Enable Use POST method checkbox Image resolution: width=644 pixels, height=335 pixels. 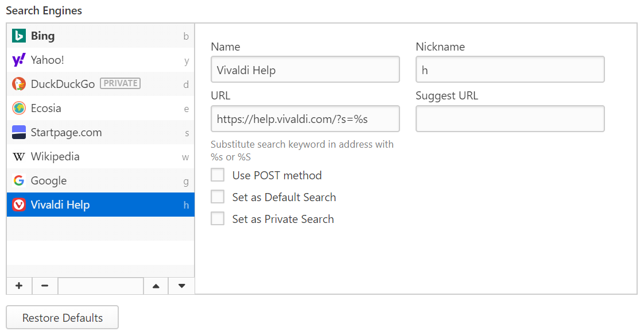(218, 175)
